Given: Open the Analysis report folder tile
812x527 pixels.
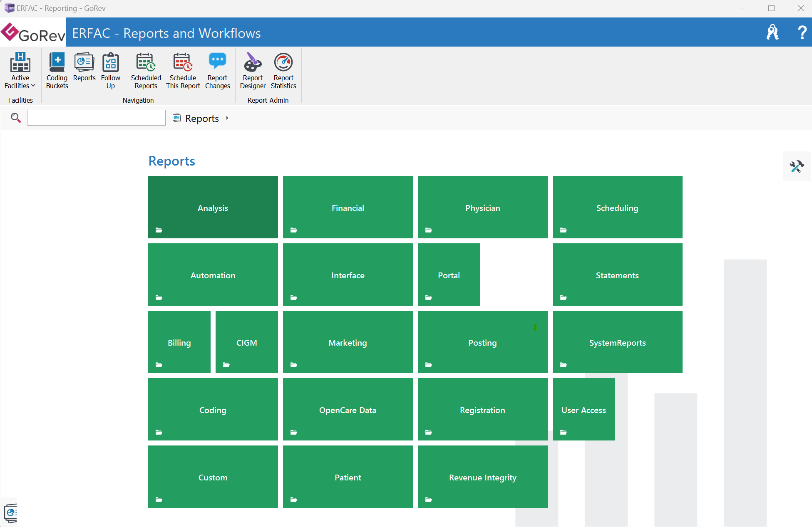Looking at the screenshot, I should (213, 207).
